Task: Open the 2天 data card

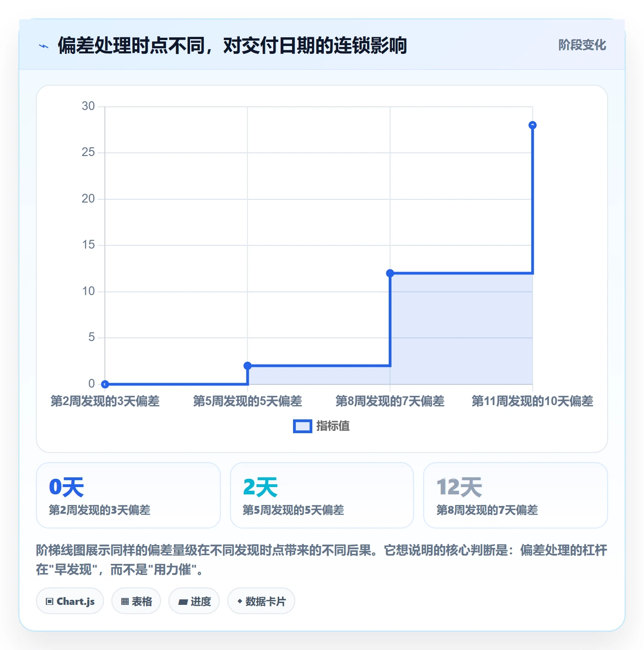Action: coord(322,495)
